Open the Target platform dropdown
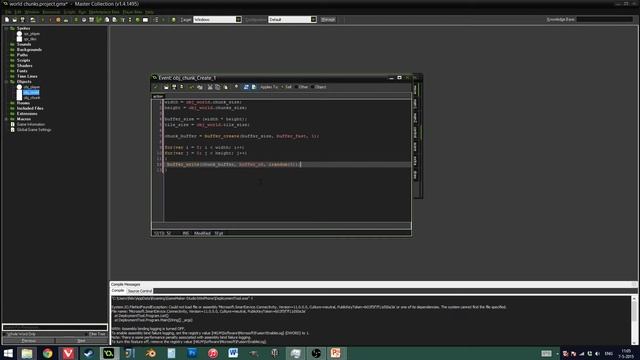The width and height of the screenshot is (640, 360). (238, 20)
